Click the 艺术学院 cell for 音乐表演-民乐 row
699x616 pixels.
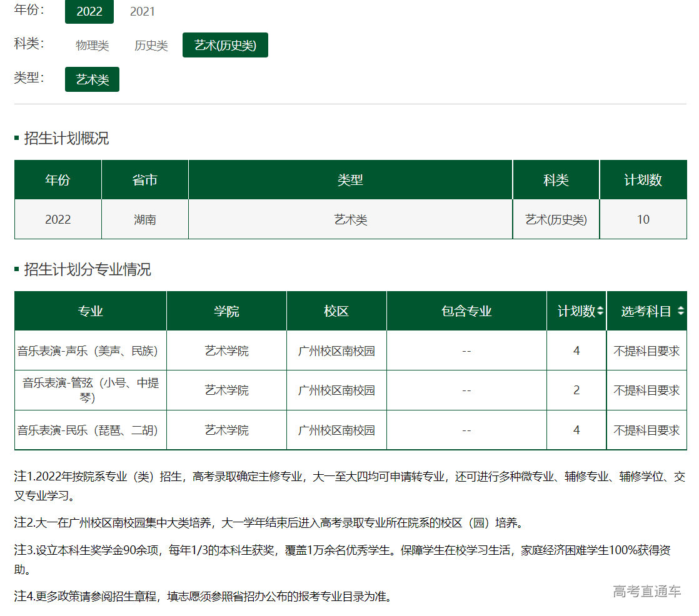[226, 430]
